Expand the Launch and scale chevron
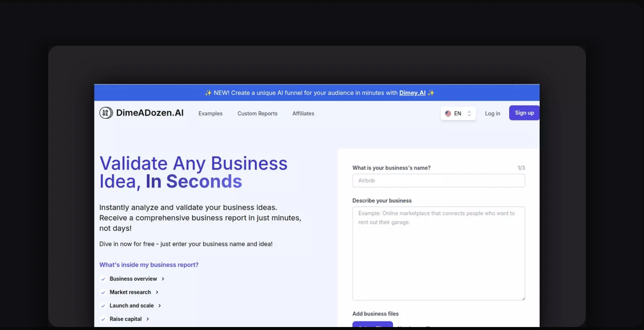The image size is (644, 330). [x=160, y=306]
